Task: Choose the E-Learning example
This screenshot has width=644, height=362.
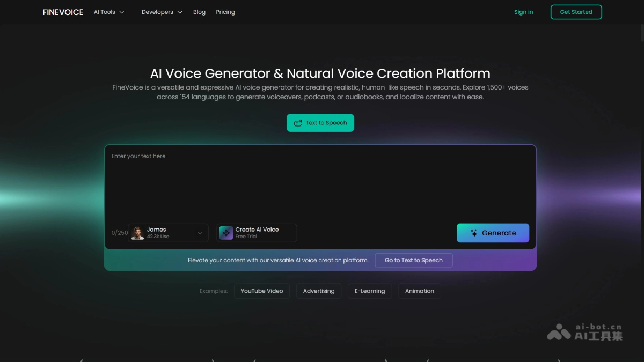Action: click(370, 291)
